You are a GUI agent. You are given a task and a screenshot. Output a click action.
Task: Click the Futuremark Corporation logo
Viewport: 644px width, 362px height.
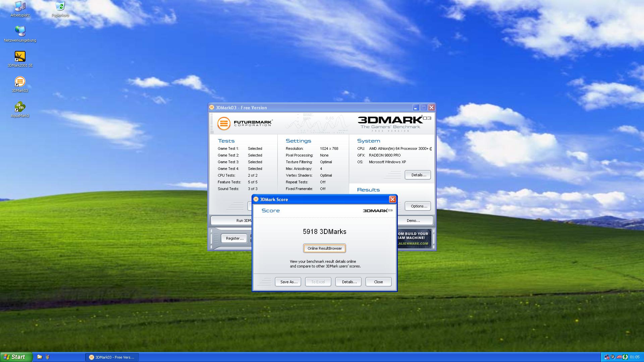pyautogui.click(x=245, y=123)
